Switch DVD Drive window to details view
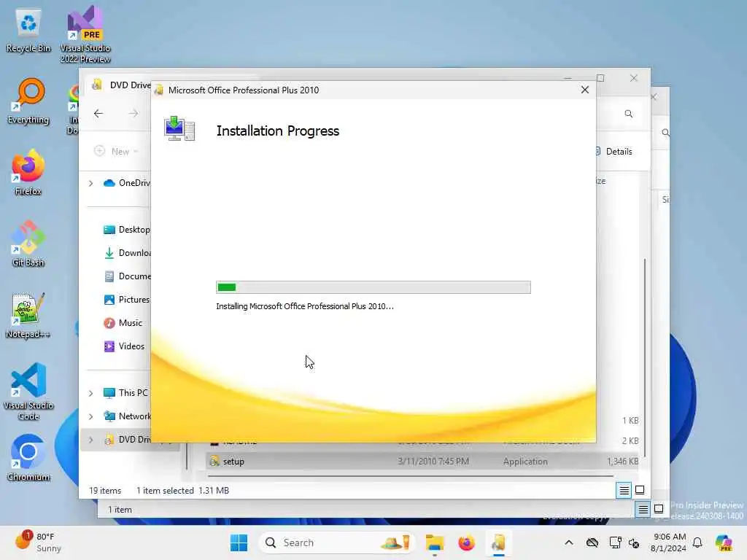747x560 pixels. point(624,490)
